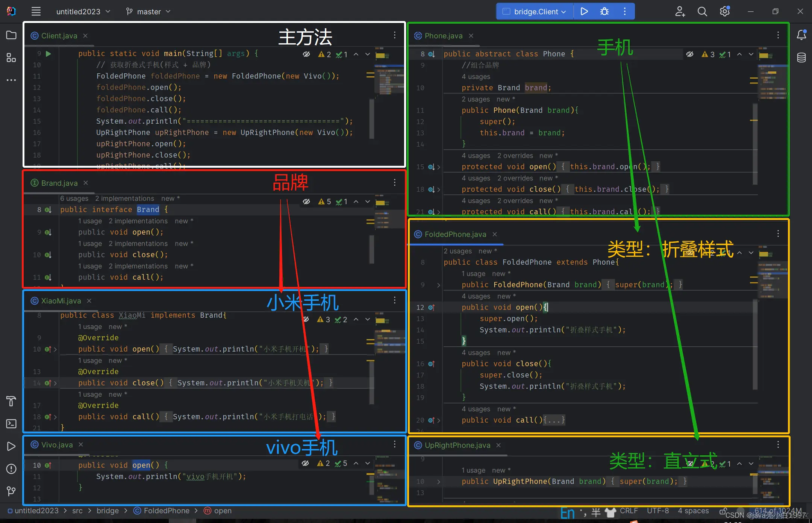The image size is (812, 523).
Task: Click FoldedPhone in the breadcrumb bar
Action: [x=166, y=511]
